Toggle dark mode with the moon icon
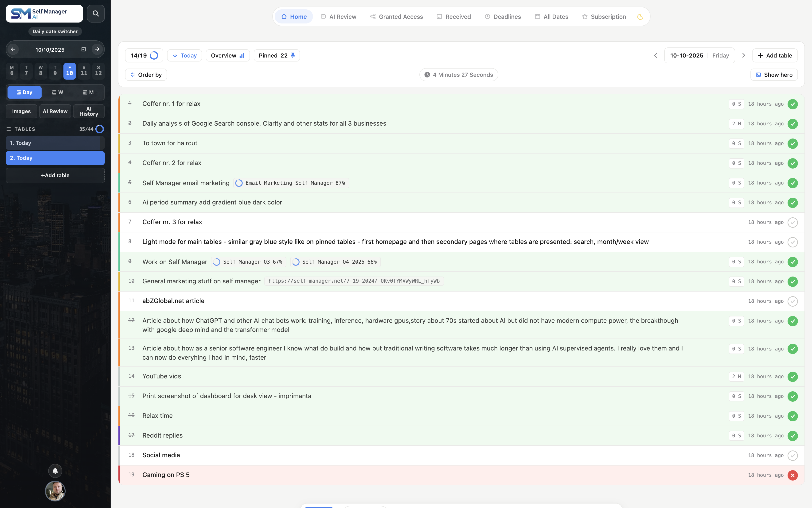This screenshot has width=812, height=508. point(640,17)
